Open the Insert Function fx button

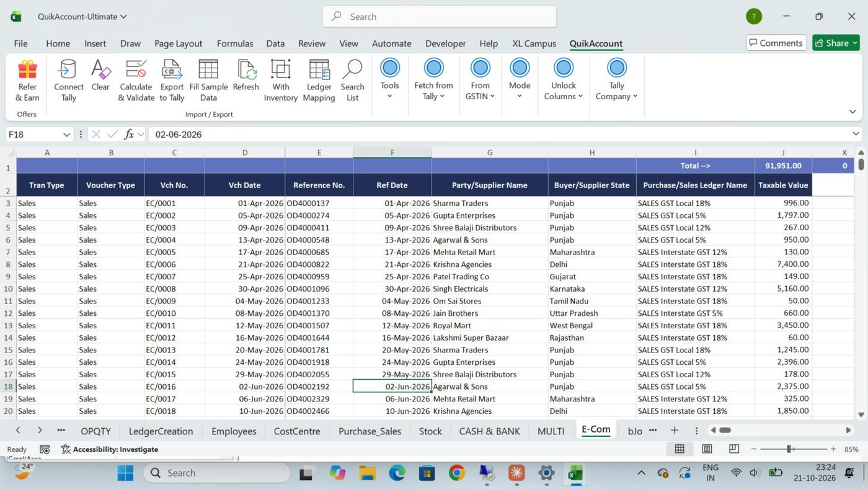[x=129, y=134]
